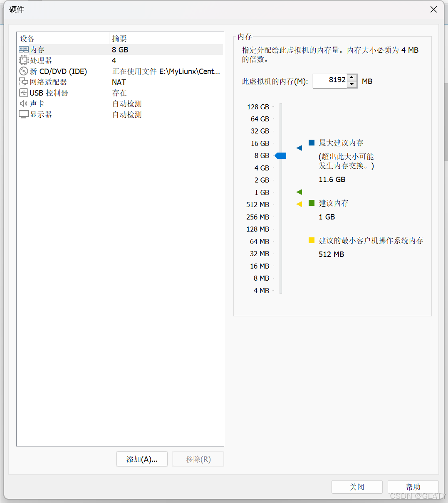Click the 自动检测 summary for 显示器
The width and height of the screenshot is (448, 503).
127,115
